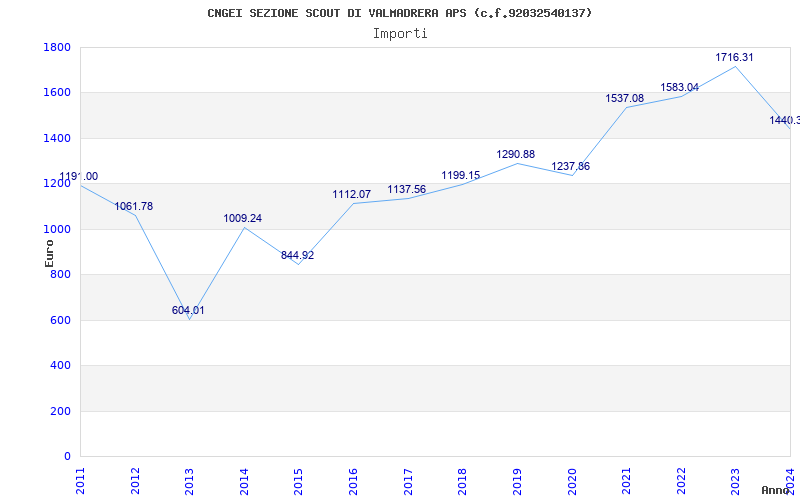This screenshot has width=800, height=500.
Task: Click the 844.92 data label
Action: (x=297, y=255)
